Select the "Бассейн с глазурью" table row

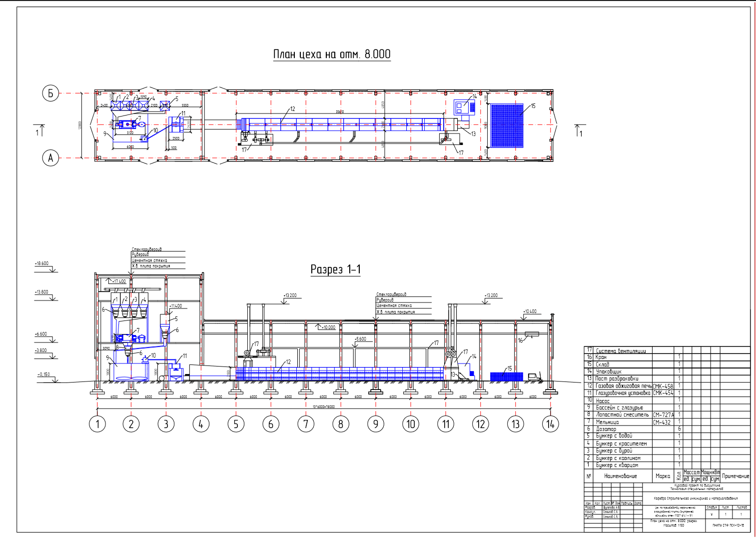(x=667, y=407)
